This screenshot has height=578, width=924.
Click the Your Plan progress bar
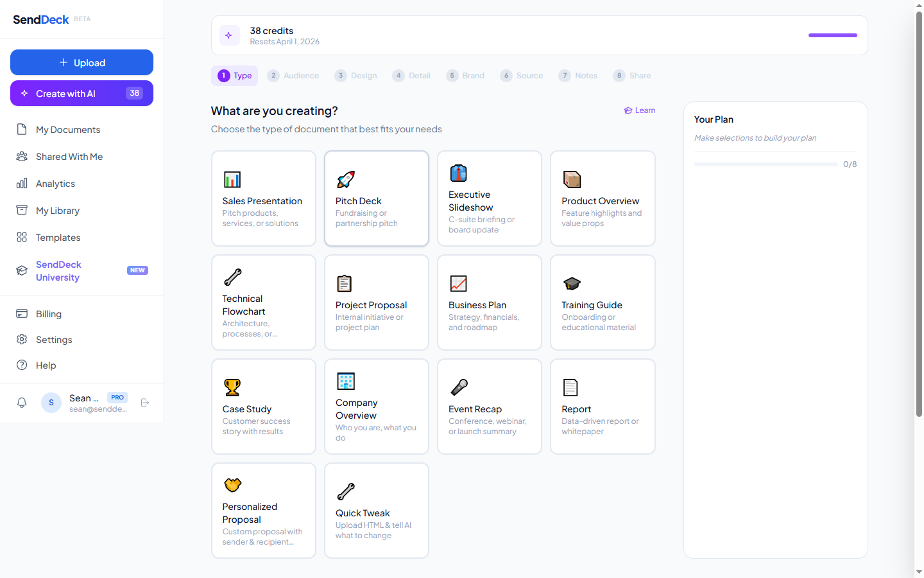tap(766, 164)
